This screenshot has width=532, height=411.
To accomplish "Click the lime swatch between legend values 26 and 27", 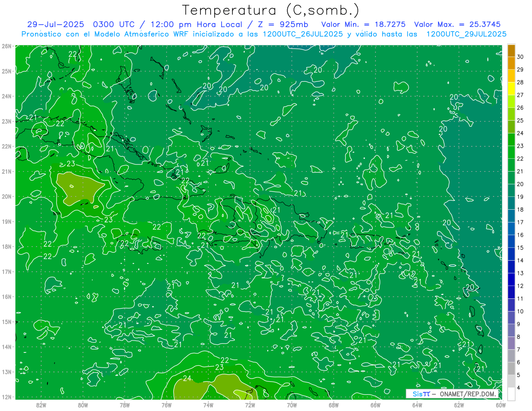I will pyautogui.click(x=511, y=101).
